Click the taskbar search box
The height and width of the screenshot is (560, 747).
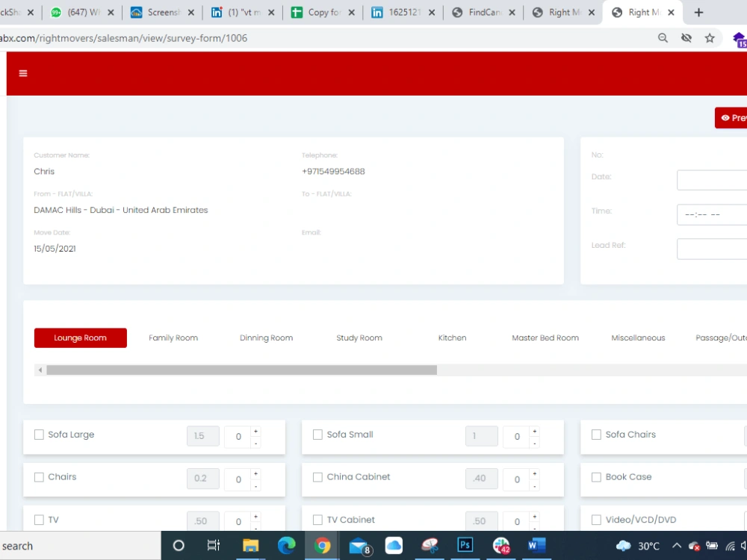coord(80,546)
